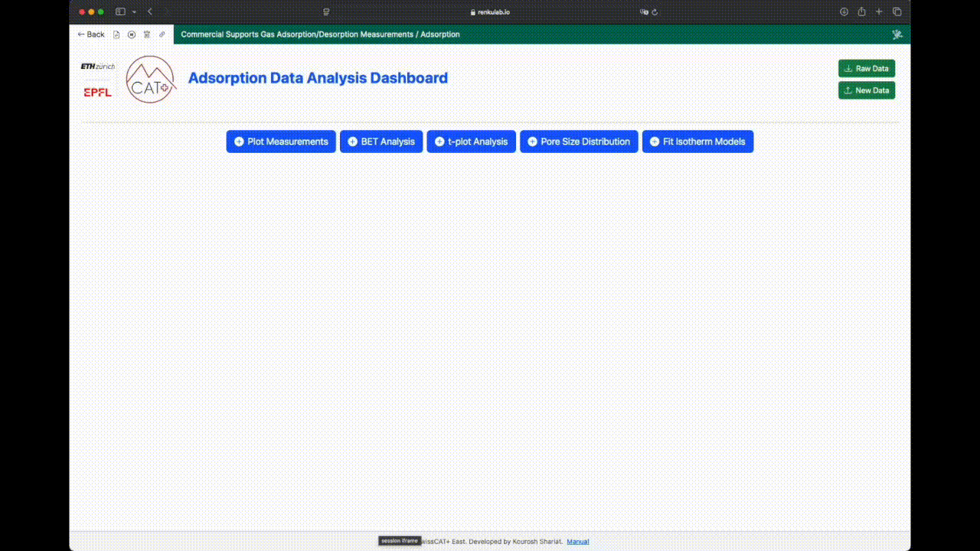
Task: Click the link chain icon in session bar
Action: pos(162,34)
